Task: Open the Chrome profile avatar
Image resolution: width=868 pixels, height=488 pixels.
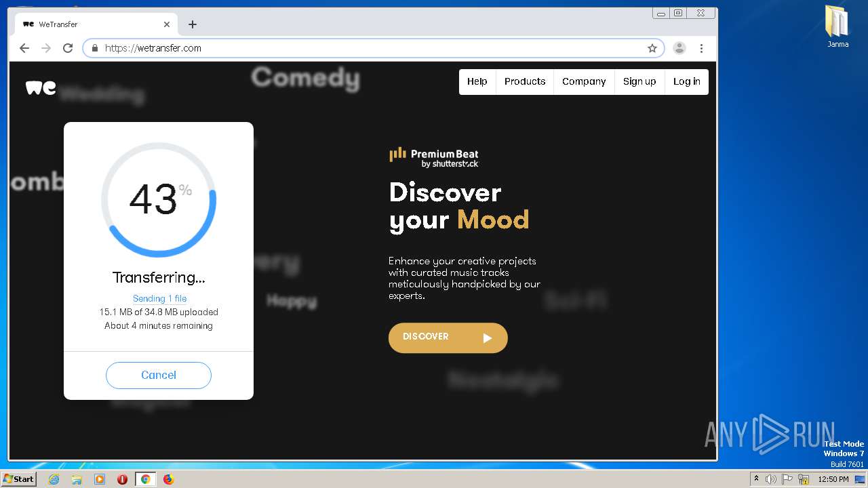Action: (679, 48)
